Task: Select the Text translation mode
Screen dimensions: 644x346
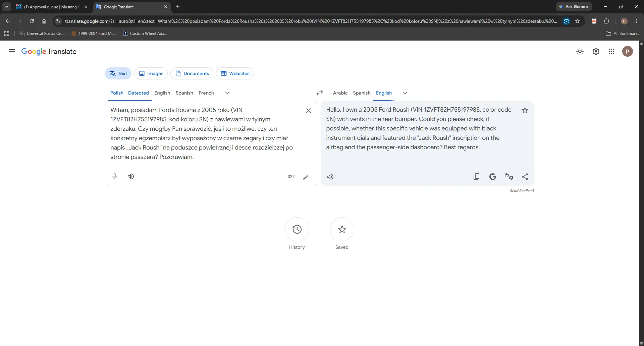Action: [118, 73]
